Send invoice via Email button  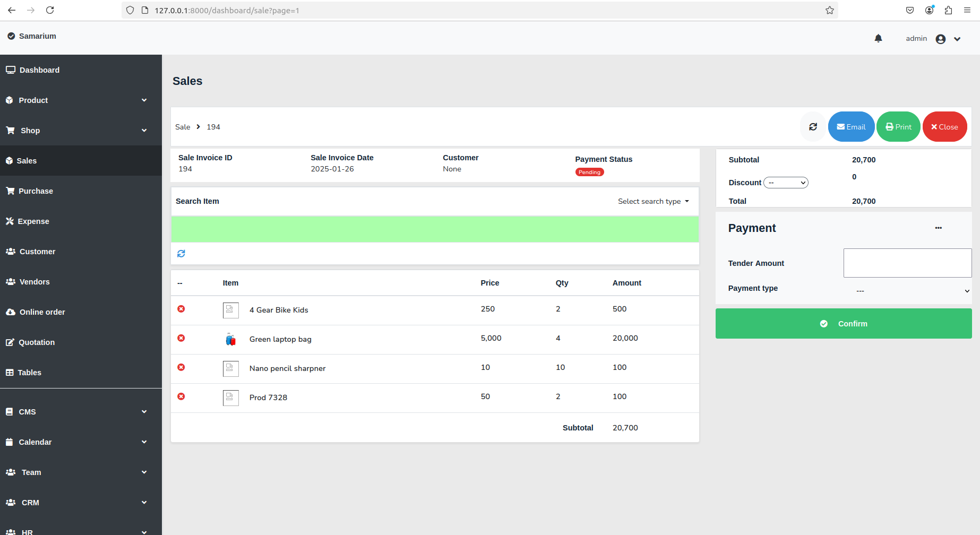pyautogui.click(x=851, y=127)
